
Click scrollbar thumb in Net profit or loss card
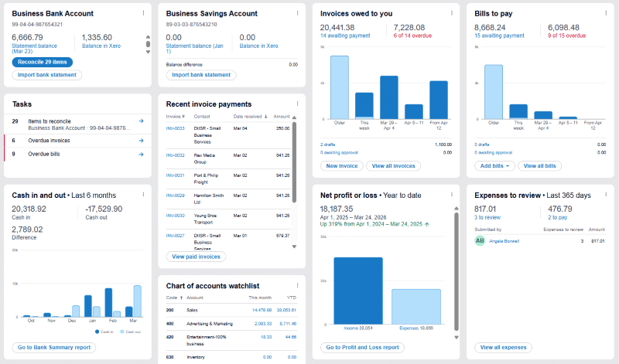click(457, 271)
